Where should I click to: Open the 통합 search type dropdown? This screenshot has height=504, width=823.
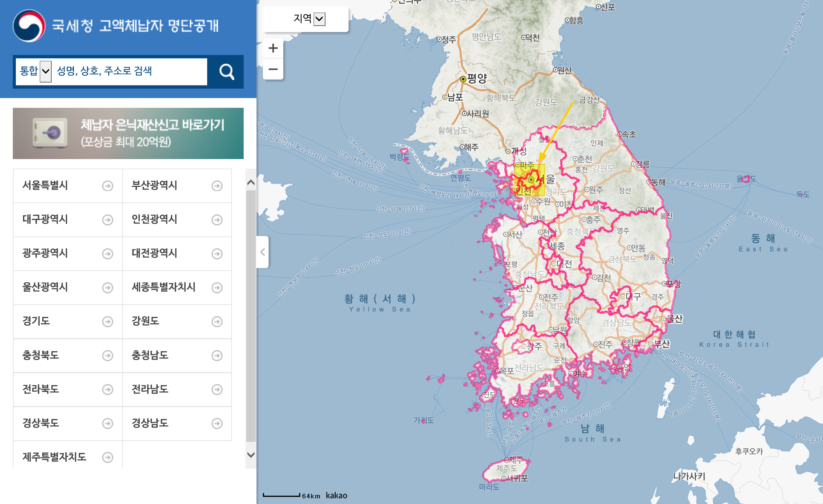(46, 71)
